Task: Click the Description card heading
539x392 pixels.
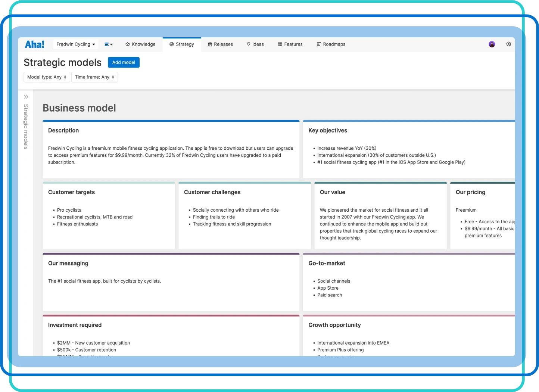Action: [63, 131]
